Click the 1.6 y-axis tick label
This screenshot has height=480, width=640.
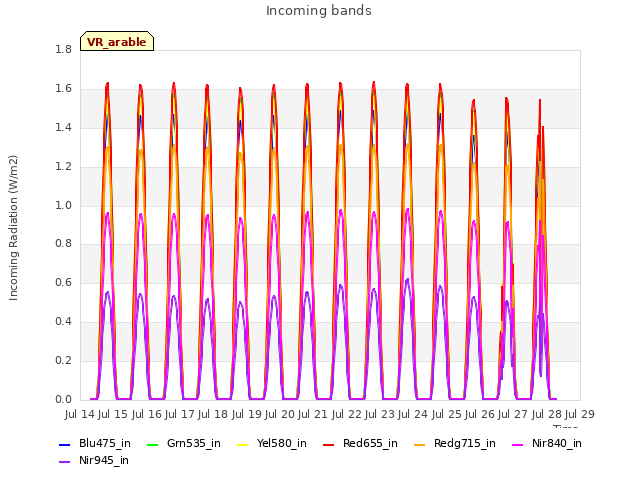coord(63,89)
